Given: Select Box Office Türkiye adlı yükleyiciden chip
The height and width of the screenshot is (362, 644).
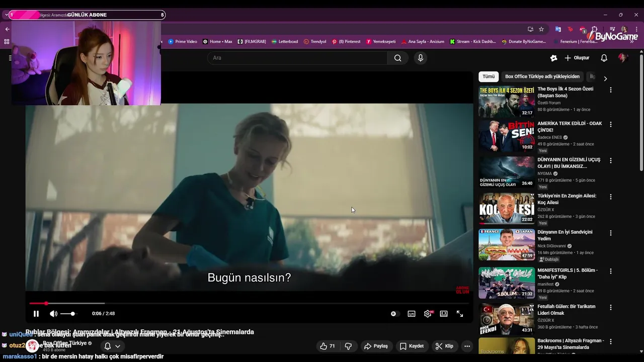Looking at the screenshot, I should click(542, 77).
